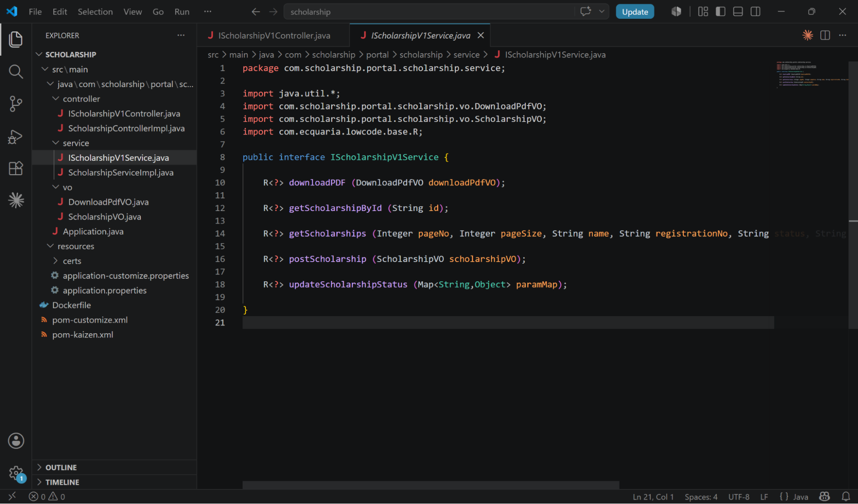Open the Search view in activity bar
Image resolution: width=858 pixels, height=504 pixels.
pos(16,71)
